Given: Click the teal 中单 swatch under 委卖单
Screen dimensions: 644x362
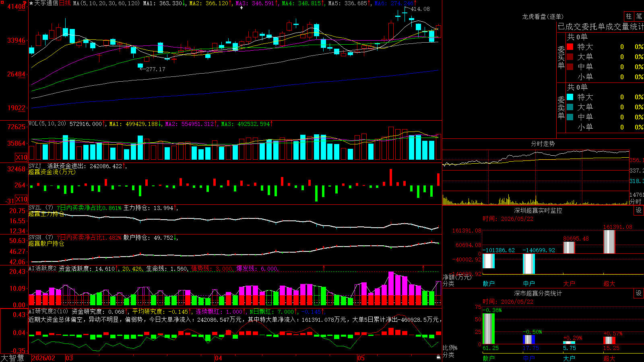Looking at the screenshot, I should [570, 117].
